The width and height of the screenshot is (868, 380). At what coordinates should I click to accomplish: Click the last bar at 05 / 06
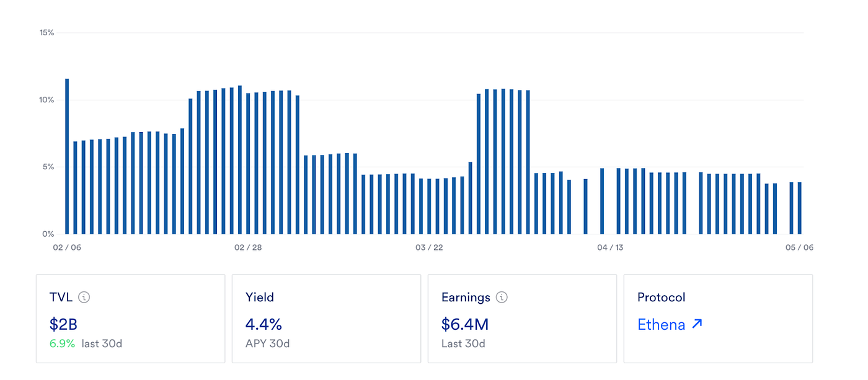click(x=800, y=208)
